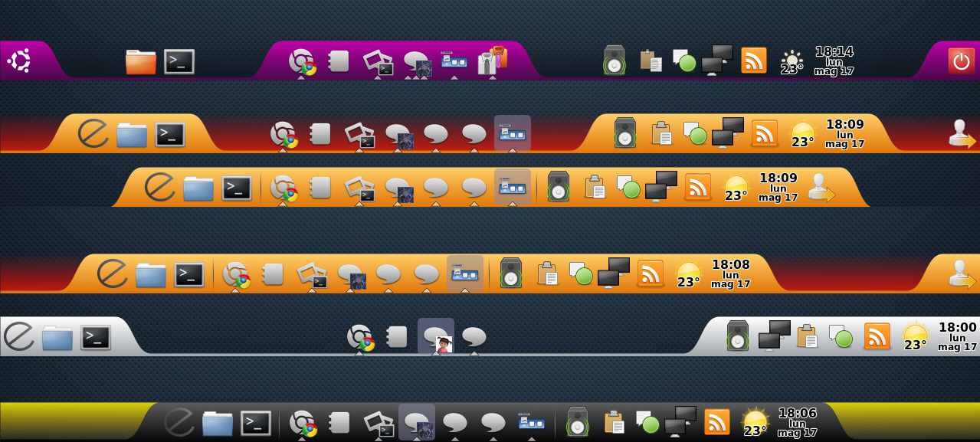
Task: Open the orange folder icon on the purple panel
Action: tap(141, 62)
